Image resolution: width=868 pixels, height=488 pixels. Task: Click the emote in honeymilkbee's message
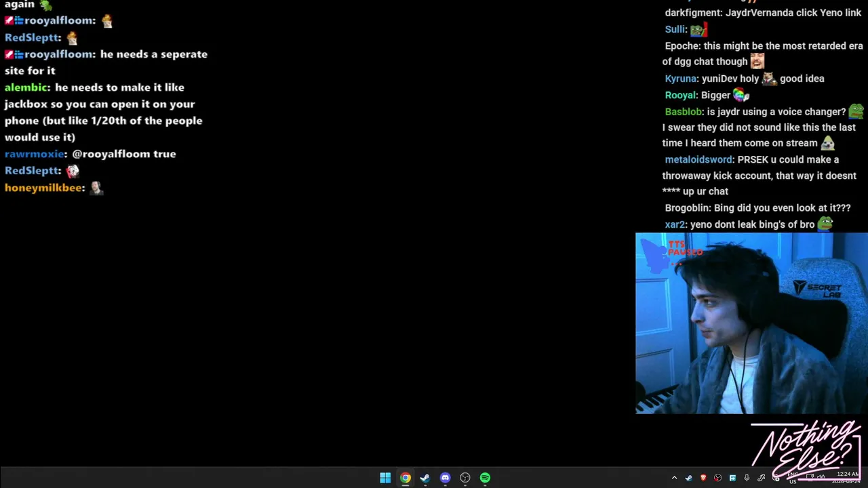point(96,188)
